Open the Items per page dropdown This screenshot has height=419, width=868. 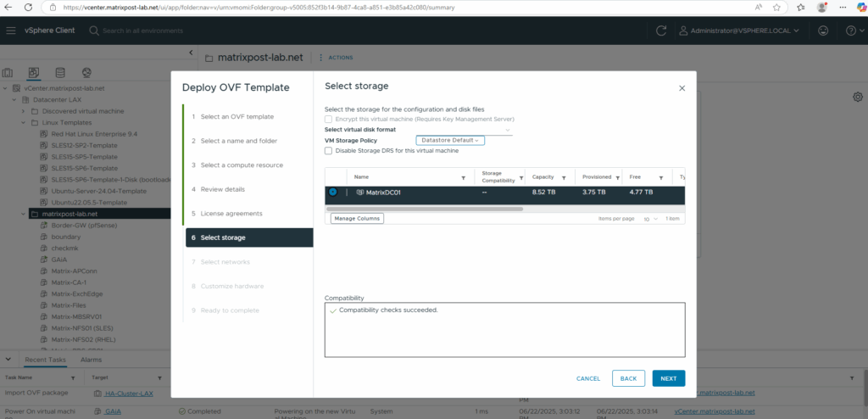pos(650,219)
